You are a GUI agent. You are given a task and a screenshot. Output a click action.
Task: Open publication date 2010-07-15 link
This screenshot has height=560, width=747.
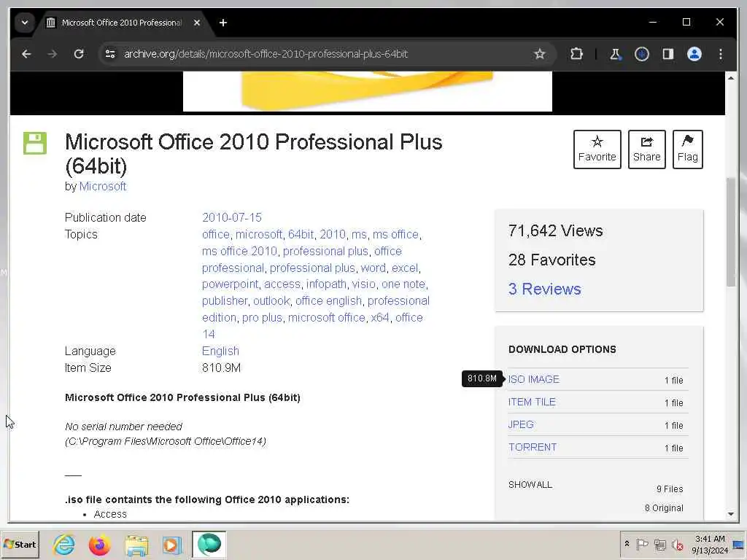click(x=231, y=217)
